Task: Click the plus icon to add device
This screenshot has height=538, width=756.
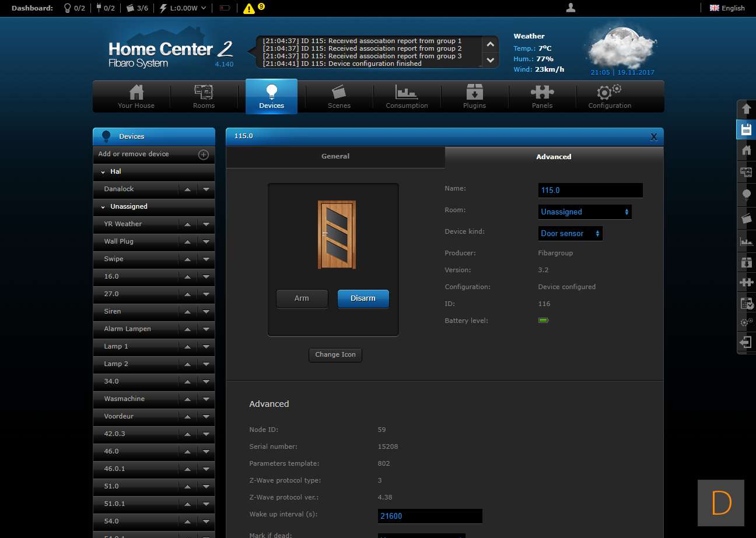Action: (204, 154)
